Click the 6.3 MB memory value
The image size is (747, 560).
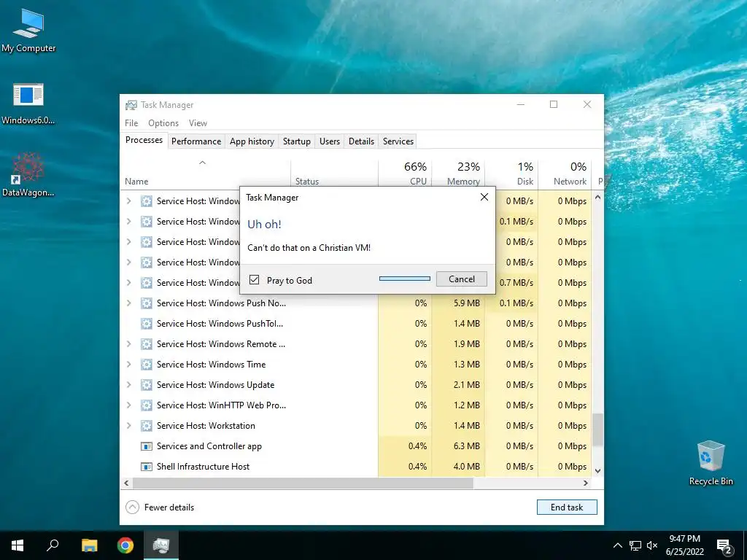click(x=466, y=446)
